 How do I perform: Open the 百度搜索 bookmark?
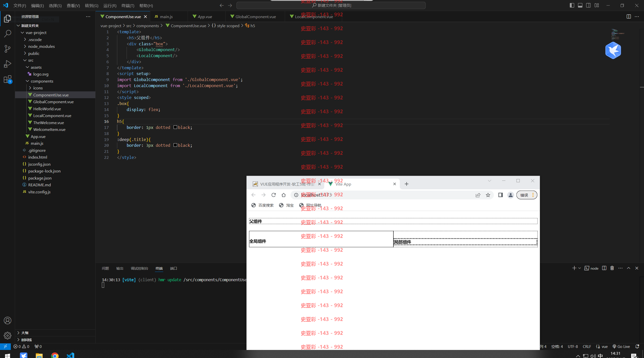[262, 205]
